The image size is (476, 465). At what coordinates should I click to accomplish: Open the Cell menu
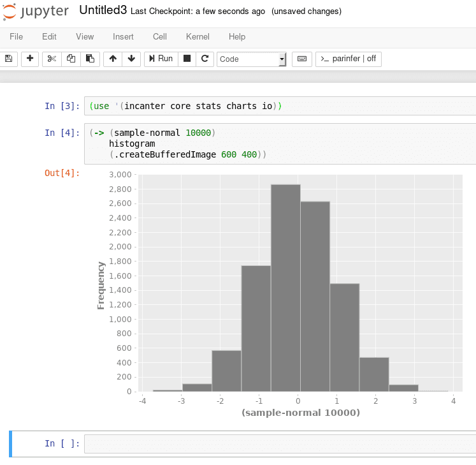click(160, 37)
